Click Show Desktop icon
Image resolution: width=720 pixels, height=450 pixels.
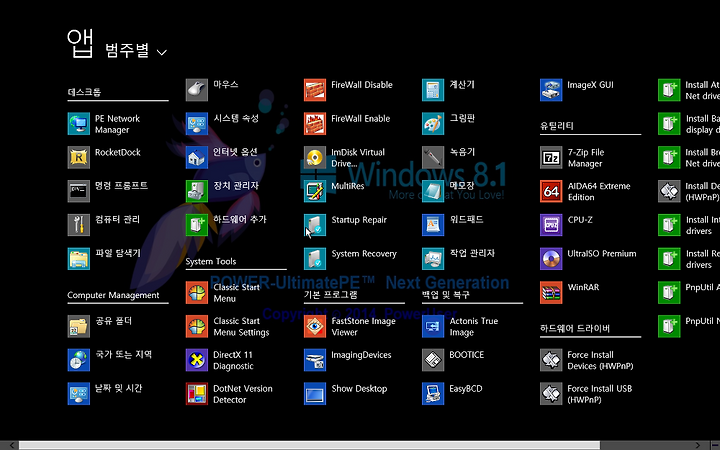(x=315, y=394)
